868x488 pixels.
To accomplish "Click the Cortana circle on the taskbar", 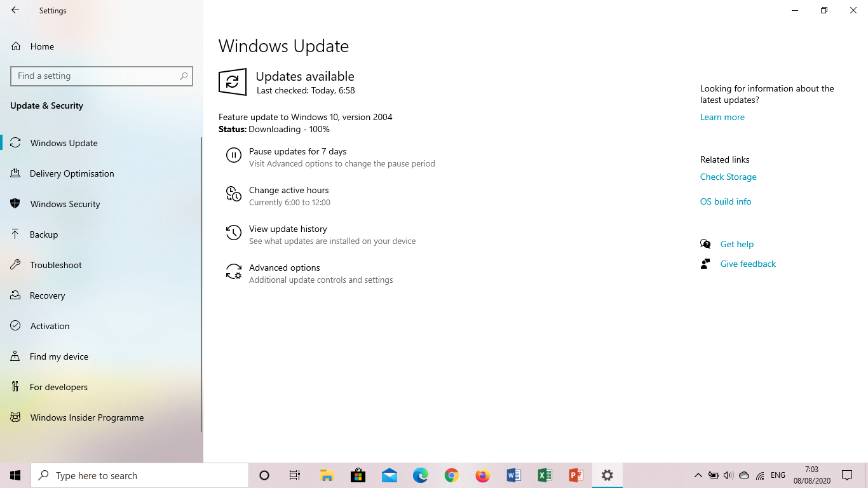I will [264, 475].
